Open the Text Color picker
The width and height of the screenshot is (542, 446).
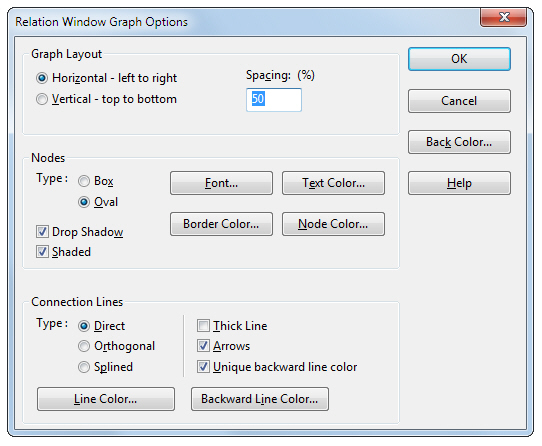[x=333, y=183]
